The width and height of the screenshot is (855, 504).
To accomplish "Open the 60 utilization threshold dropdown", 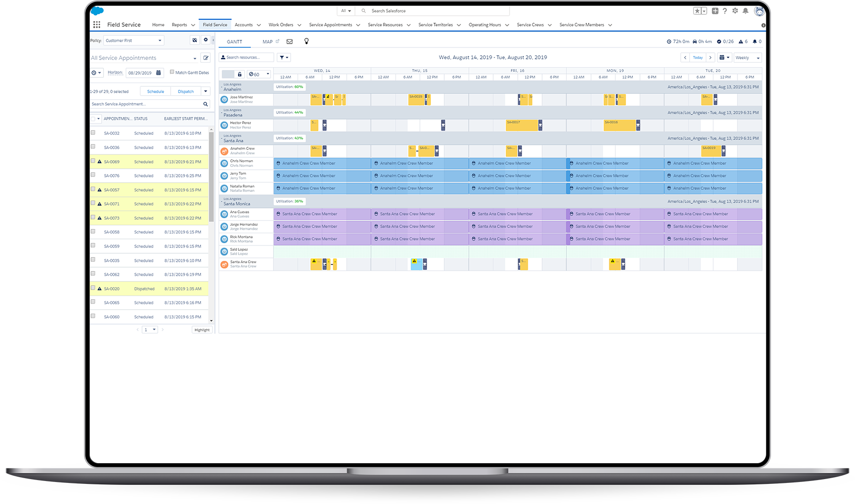I will tap(259, 74).
